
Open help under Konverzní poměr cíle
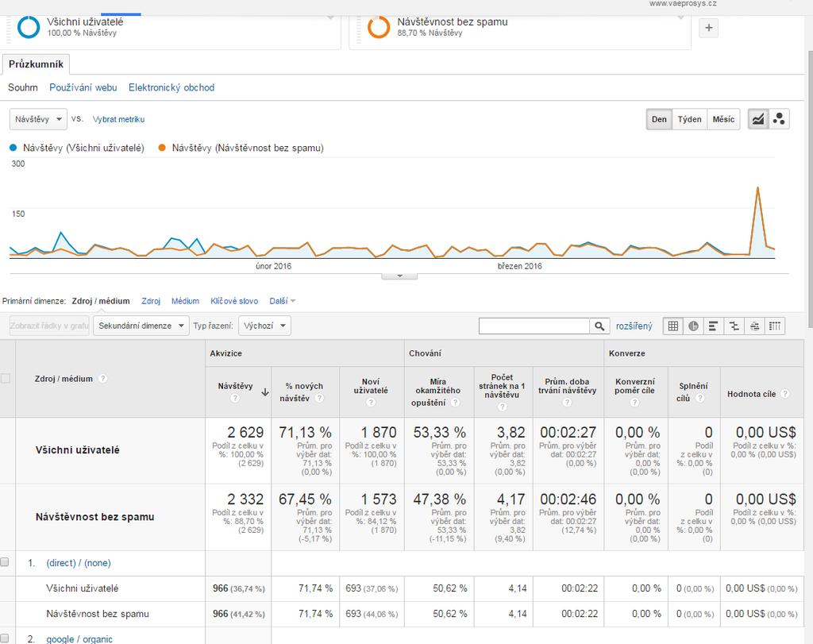point(634,403)
